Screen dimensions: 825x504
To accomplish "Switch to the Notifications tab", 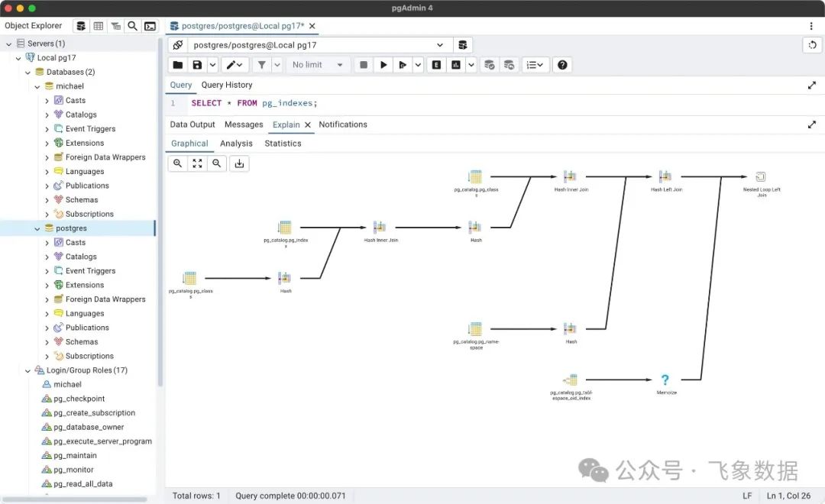I will coord(343,124).
